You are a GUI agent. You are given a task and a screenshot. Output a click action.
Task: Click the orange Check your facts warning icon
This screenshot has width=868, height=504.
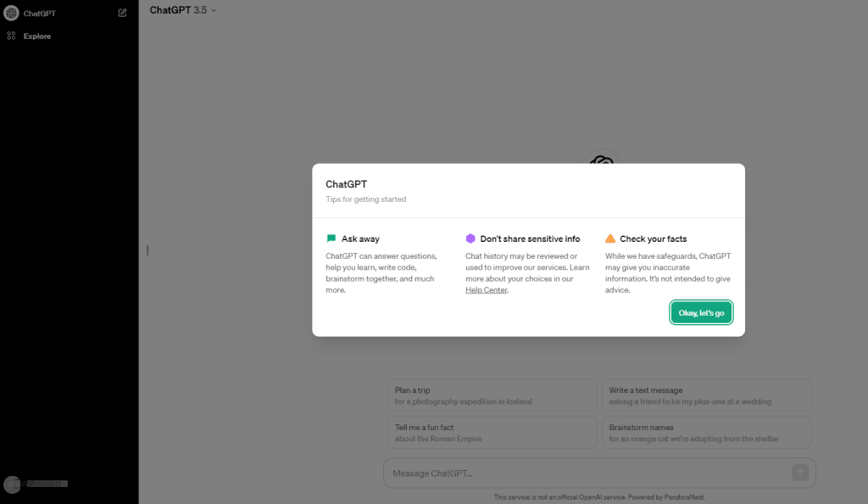610,238
